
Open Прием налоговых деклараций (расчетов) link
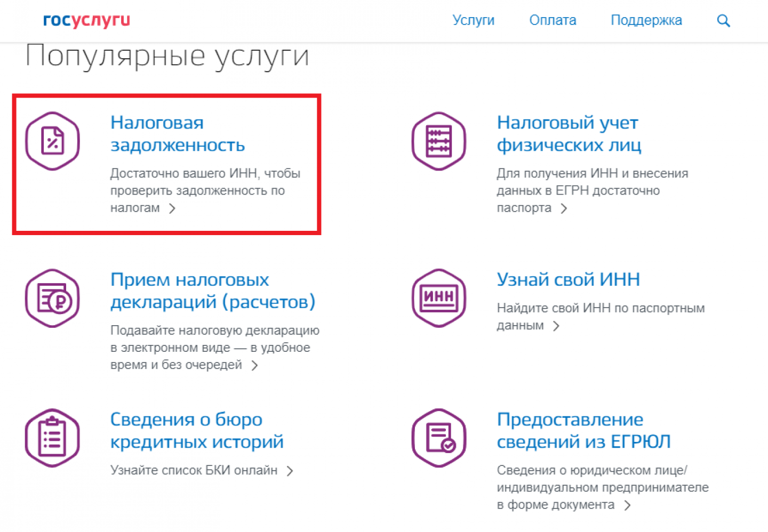(212, 291)
